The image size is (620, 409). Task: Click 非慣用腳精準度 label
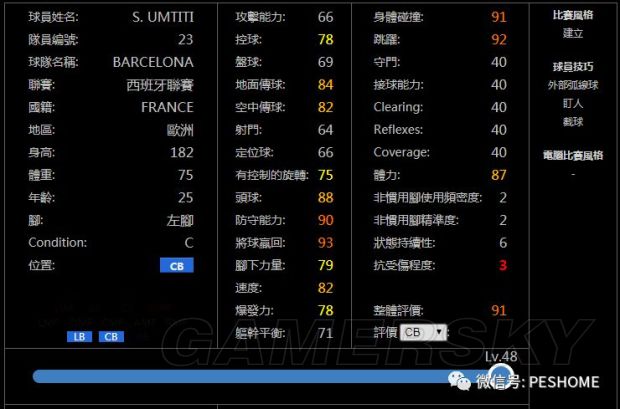tap(416, 220)
